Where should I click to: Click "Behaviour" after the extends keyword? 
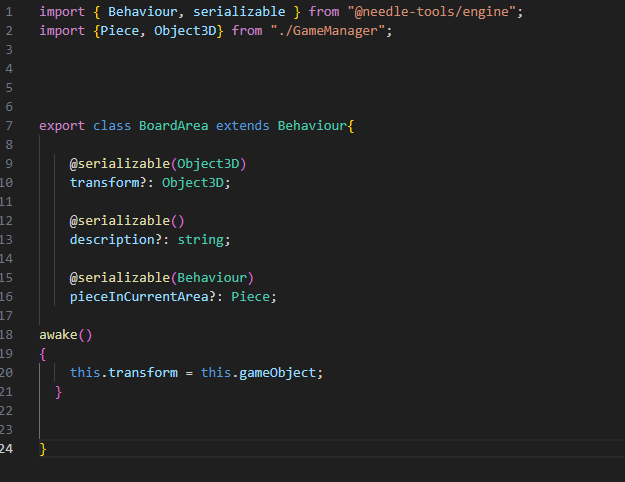coord(312,126)
